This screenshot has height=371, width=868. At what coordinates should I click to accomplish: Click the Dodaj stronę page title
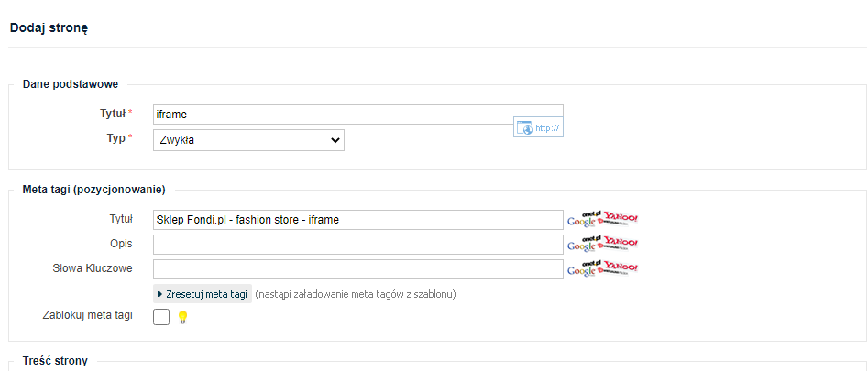tap(49, 28)
